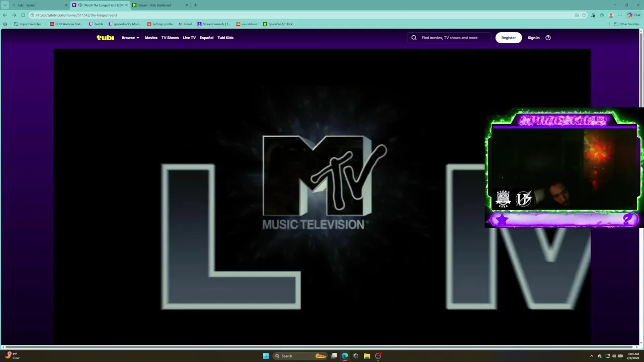Open Tubi Kids page
Screen dimensions: 644x362
[225, 38]
